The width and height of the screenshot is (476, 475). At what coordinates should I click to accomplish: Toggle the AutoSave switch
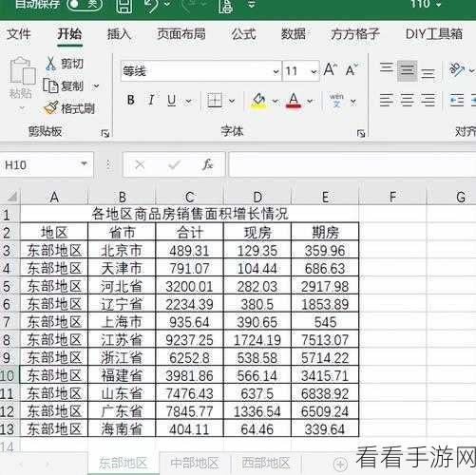pyautogui.click(x=84, y=5)
